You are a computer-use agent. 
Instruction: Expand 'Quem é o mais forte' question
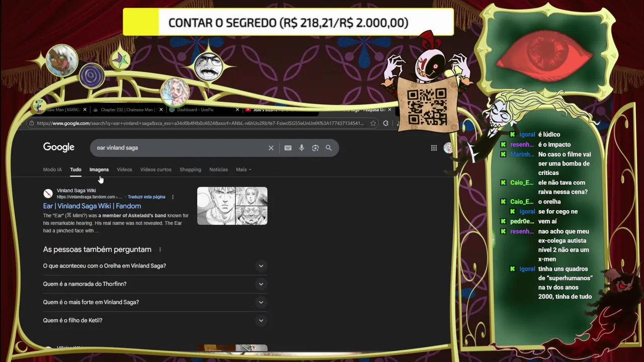[155, 302]
